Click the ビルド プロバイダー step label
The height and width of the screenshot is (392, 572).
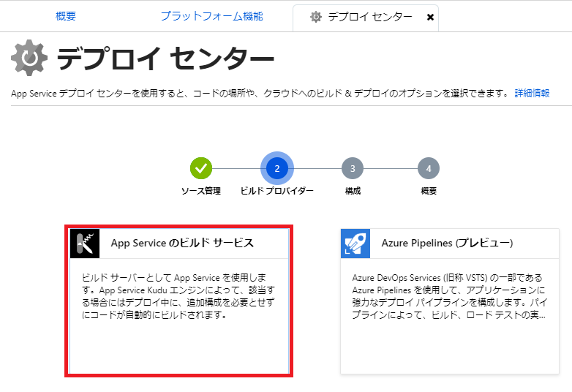pos(277,191)
